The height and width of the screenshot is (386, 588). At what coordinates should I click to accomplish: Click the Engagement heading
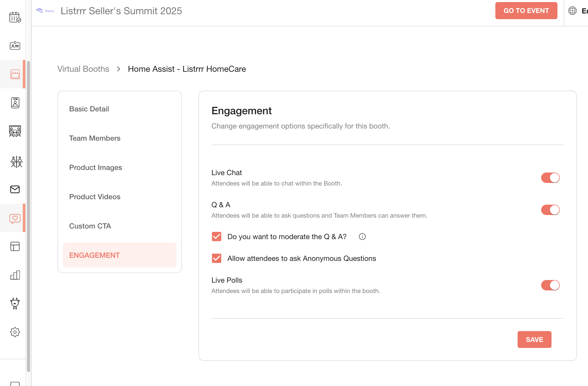241,111
